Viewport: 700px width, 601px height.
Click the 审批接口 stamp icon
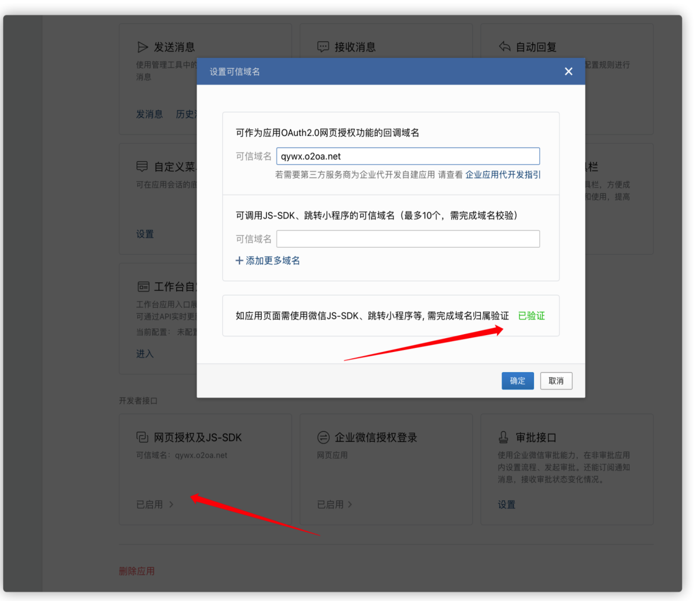point(503,437)
